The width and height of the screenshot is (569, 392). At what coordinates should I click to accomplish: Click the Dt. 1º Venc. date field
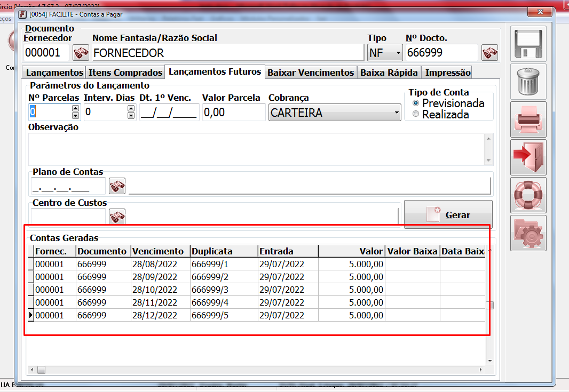(169, 112)
